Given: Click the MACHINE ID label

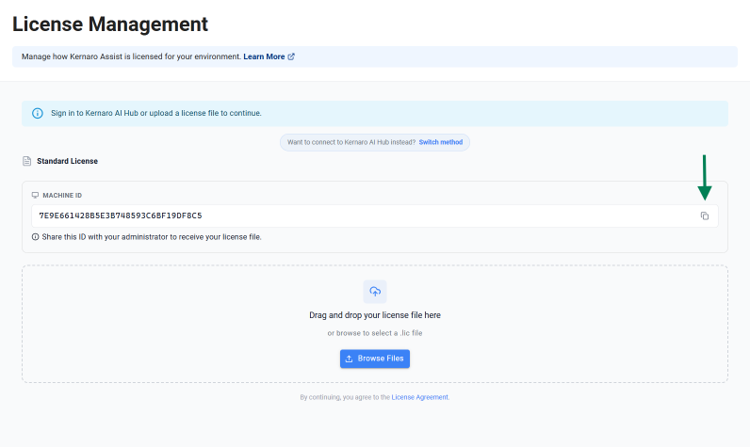Looking at the screenshot, I should click(62, 195).
